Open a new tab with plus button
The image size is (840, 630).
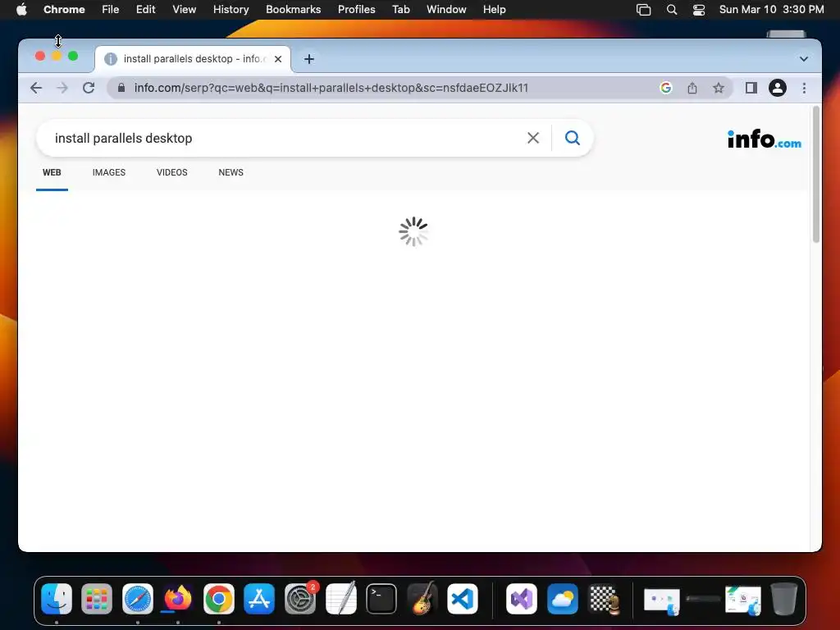(309, 59)
